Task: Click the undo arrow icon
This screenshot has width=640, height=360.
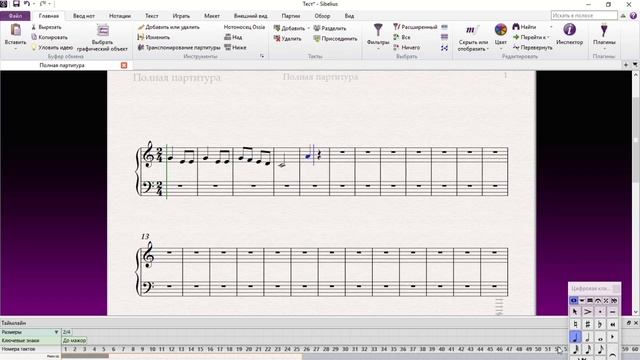Action: click(x=27, y=4)
